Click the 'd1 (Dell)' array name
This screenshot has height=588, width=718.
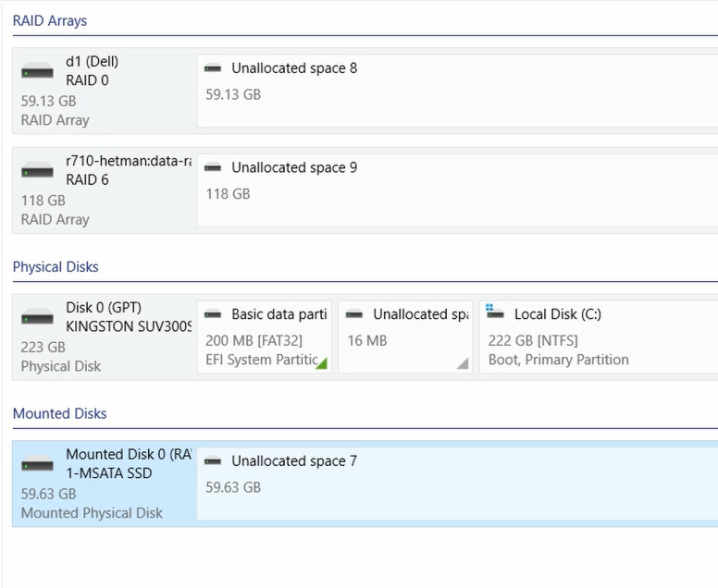click(92, 61)
